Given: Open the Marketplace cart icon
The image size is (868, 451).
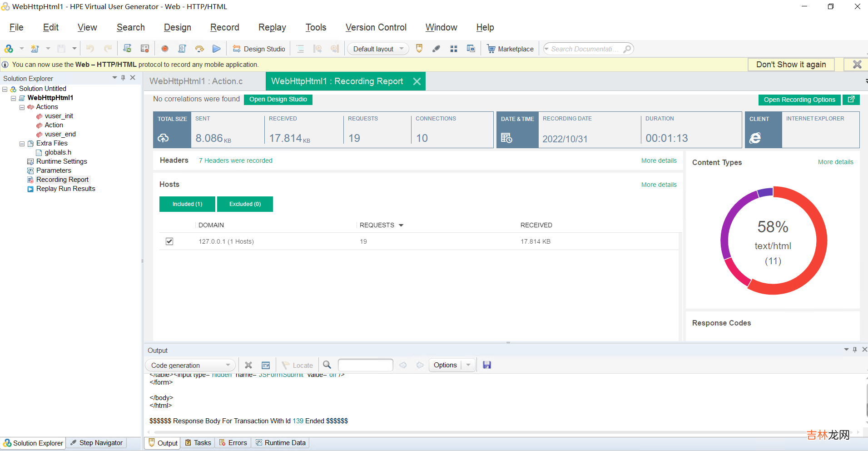Looking at the screenshot, I should (x=491, y=49).
